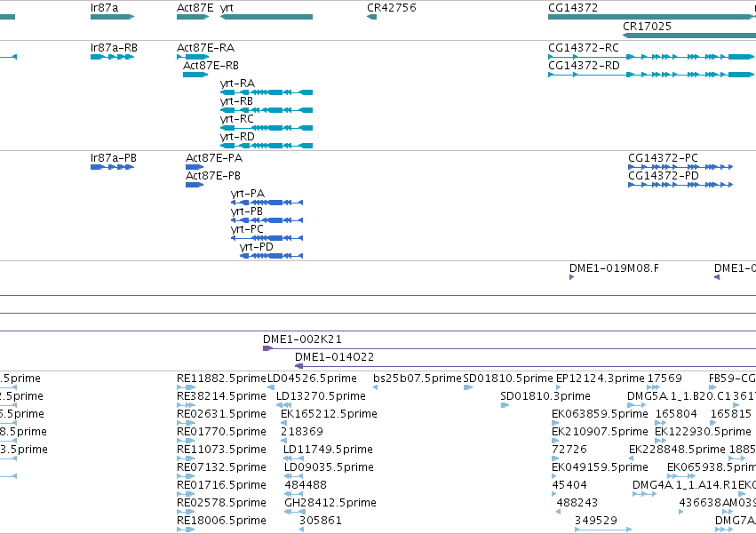Click the CG14372-RC transcript label
756x534 pixels.
[584, 48]
